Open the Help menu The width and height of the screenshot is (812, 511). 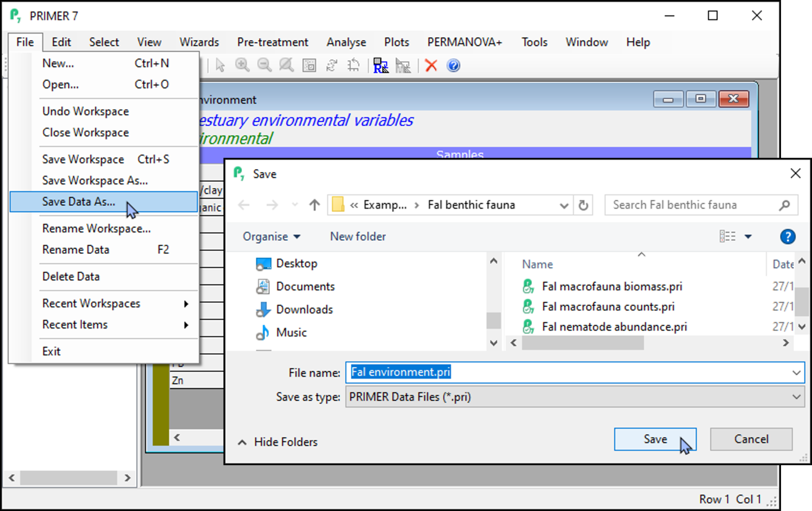[638, 42]
